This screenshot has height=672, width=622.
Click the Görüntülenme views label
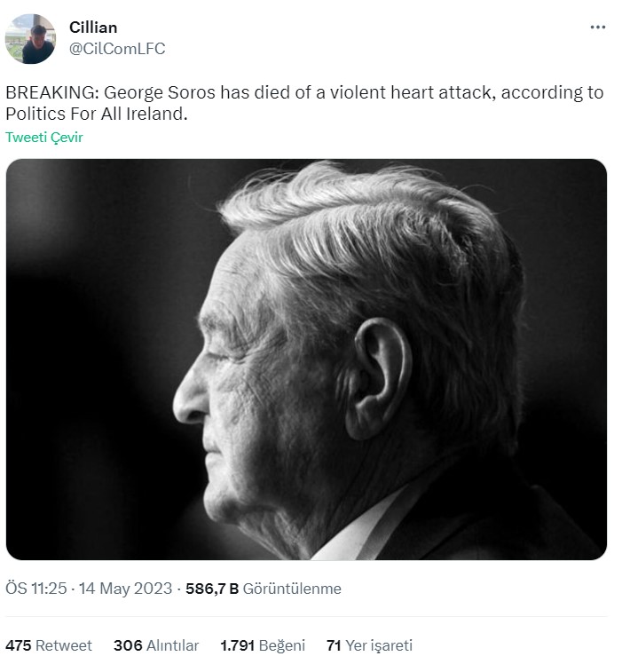pos(292,589)
